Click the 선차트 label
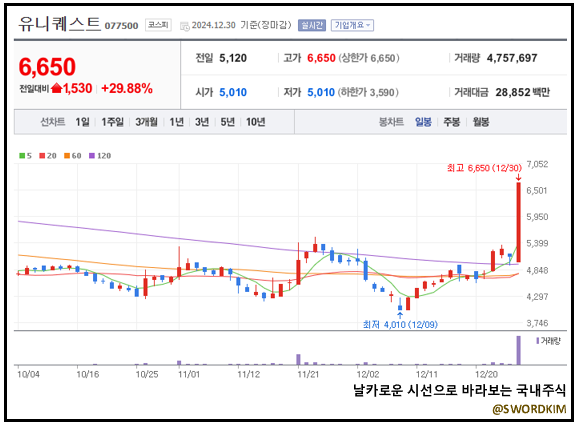 53,122
